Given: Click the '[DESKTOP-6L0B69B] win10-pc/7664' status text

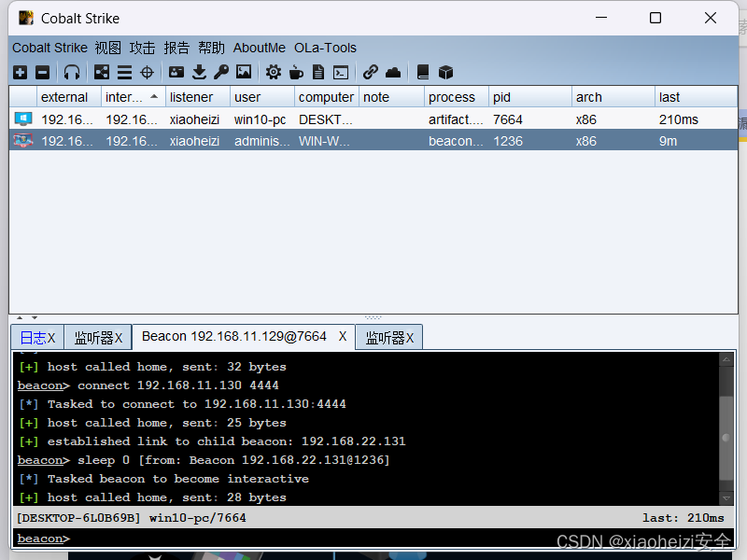Looking at the screenshot, I should point(131,518).
